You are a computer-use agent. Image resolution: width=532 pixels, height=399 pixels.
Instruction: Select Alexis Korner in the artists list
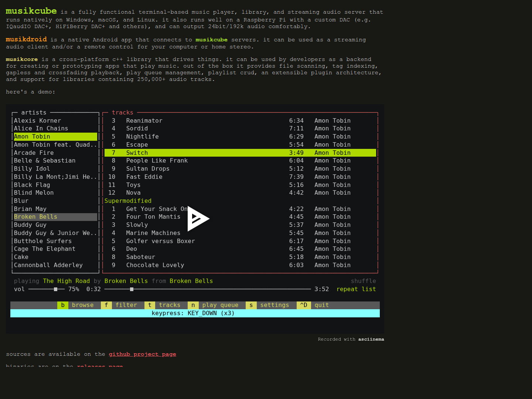[55, 121]
